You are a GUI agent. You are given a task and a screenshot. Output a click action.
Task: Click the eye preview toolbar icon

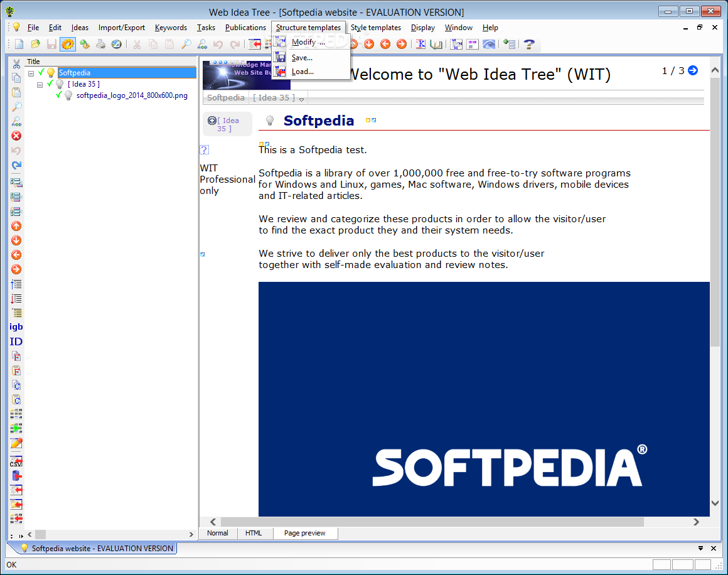[x=489, y=44]
